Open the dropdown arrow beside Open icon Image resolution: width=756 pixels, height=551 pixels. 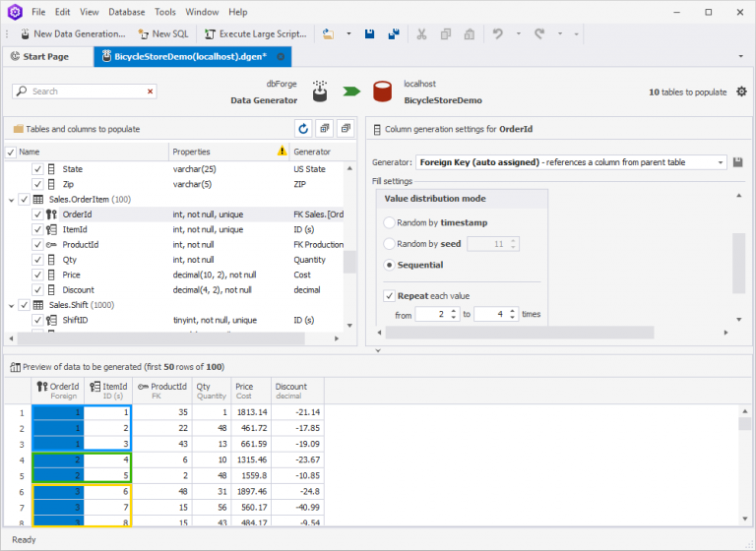point(348,33)
